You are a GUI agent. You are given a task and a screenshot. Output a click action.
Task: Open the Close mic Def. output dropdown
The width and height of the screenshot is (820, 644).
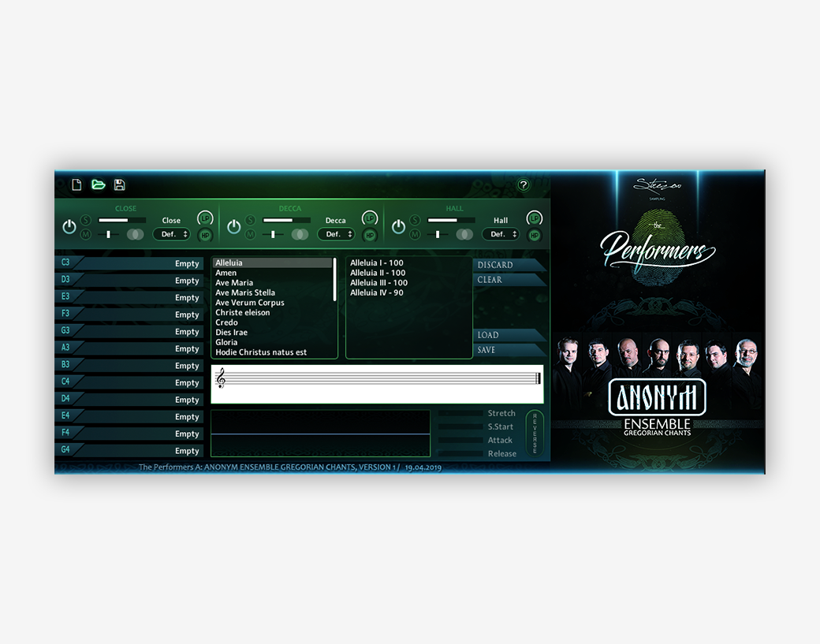pos(172,234)
